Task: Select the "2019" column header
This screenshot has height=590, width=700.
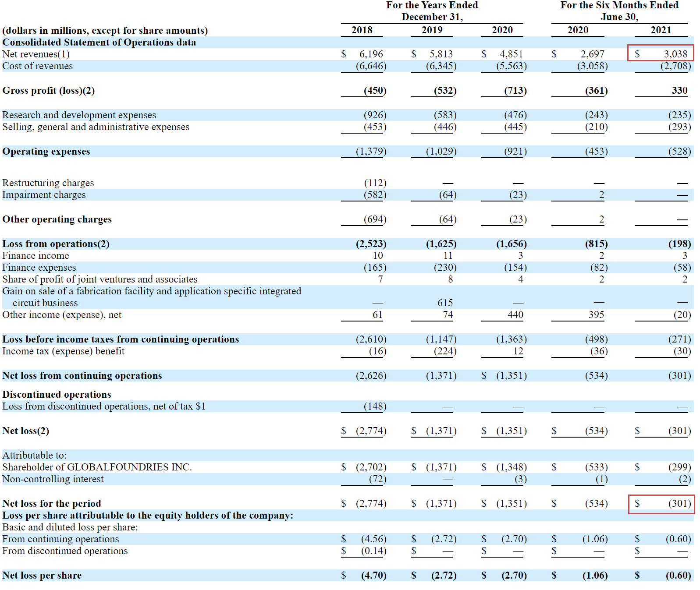Action: 432,30
